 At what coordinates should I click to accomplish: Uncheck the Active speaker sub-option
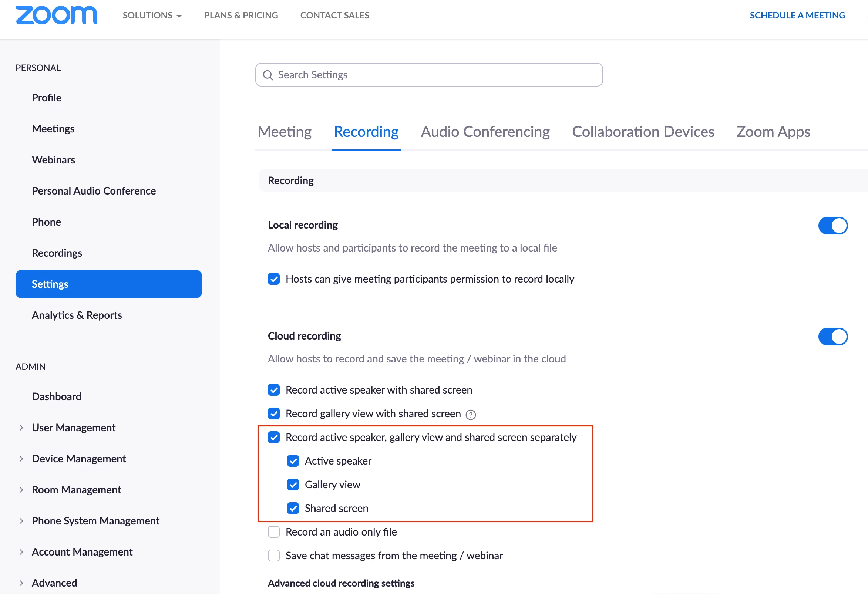(x=293, y=461)
